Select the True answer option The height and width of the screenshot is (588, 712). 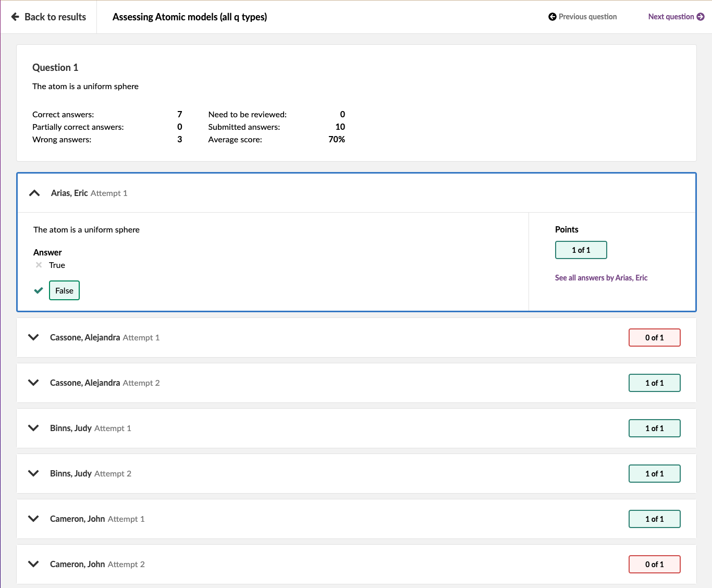(x=57, y=265)
